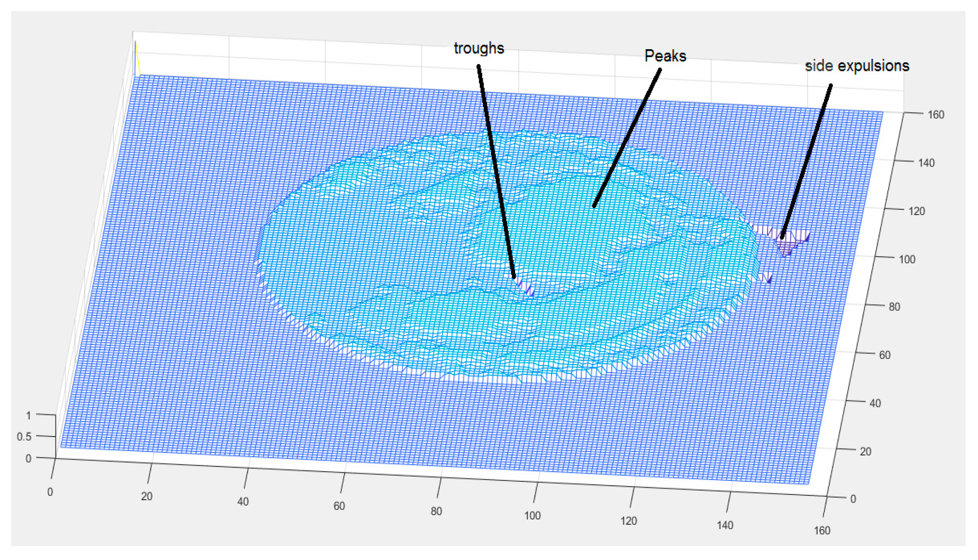Click the x-axis tick label 100
Viewport: 978px width, 560px height.
pyautogui.click(x=532, y=516)
